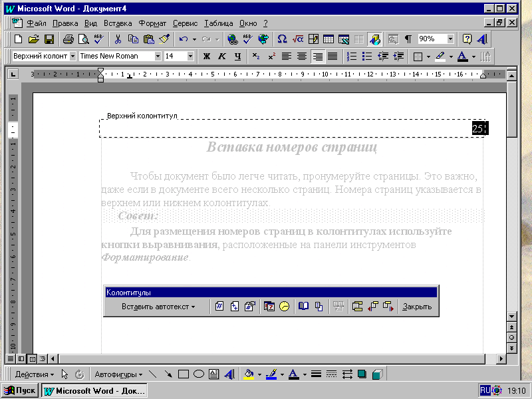
Task: Print the document with the printer icon
Action: [68, 39]
